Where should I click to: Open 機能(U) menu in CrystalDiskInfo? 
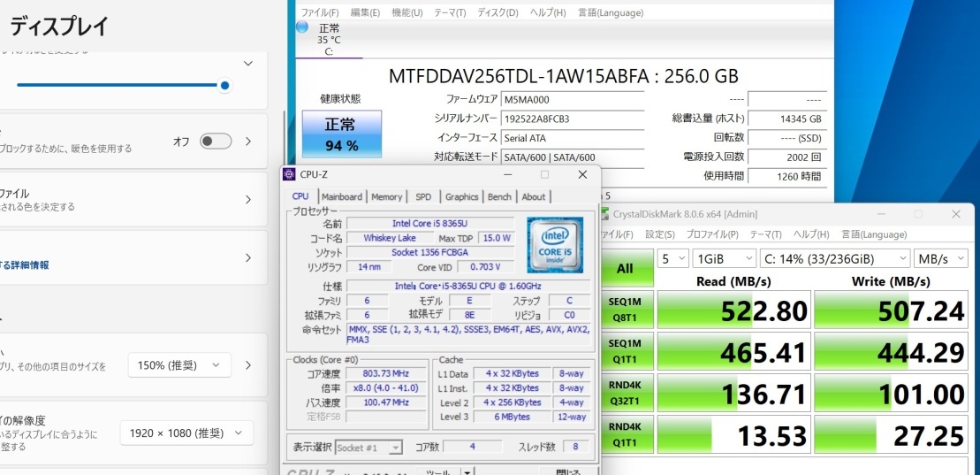coord(406,12)
